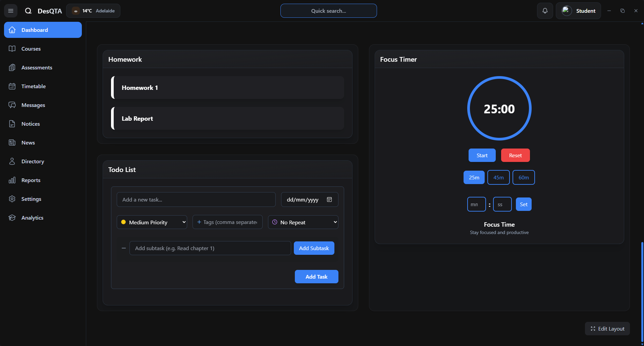The height and width of the screenshot is (346, 644).
Task: Focus the Quick search field
Action: (x=328, y=11)
